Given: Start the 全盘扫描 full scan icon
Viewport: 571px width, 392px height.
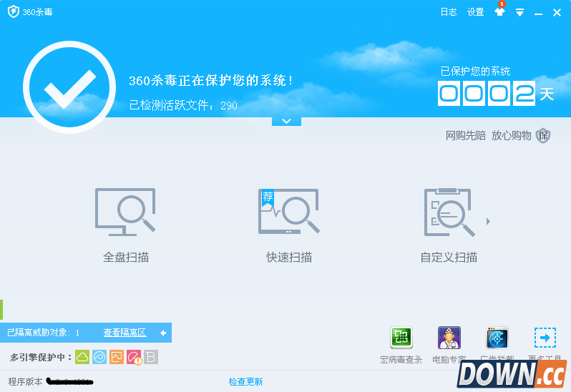Looking at the screenshot, I should point(125,212).
